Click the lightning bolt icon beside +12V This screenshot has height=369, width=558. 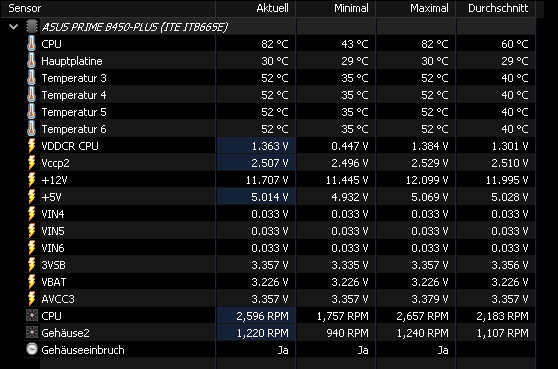pyautogui.click(x=32, y=180)
